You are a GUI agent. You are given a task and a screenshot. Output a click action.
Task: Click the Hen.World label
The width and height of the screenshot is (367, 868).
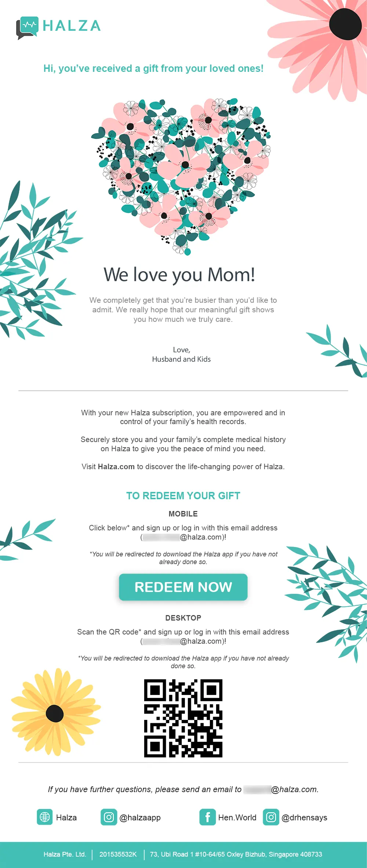(237, 817)
